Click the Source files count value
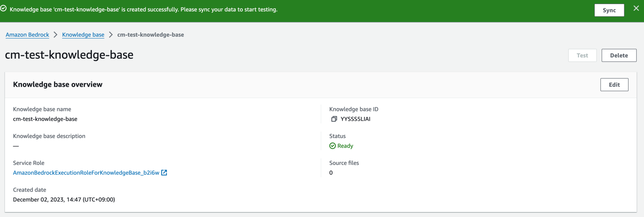The image size is (644, 217). 331,173
